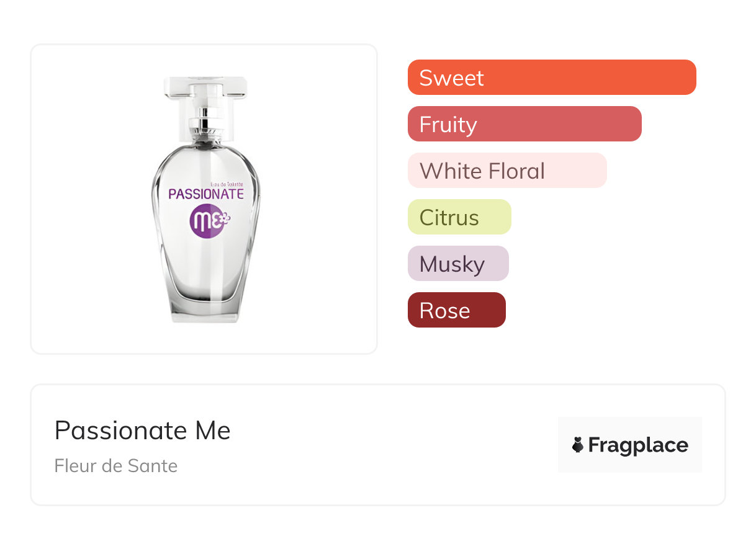
Task: Select the Fruity accord bar
Action: pos(524,124)
